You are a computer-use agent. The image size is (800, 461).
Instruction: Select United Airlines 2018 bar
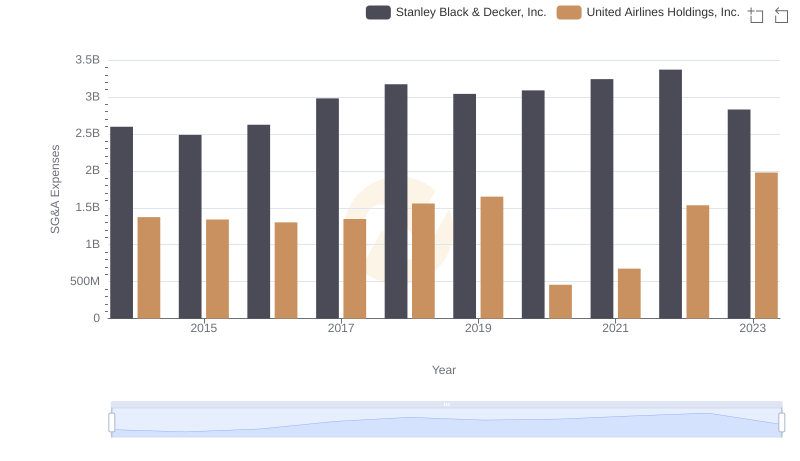pos(423,261)
